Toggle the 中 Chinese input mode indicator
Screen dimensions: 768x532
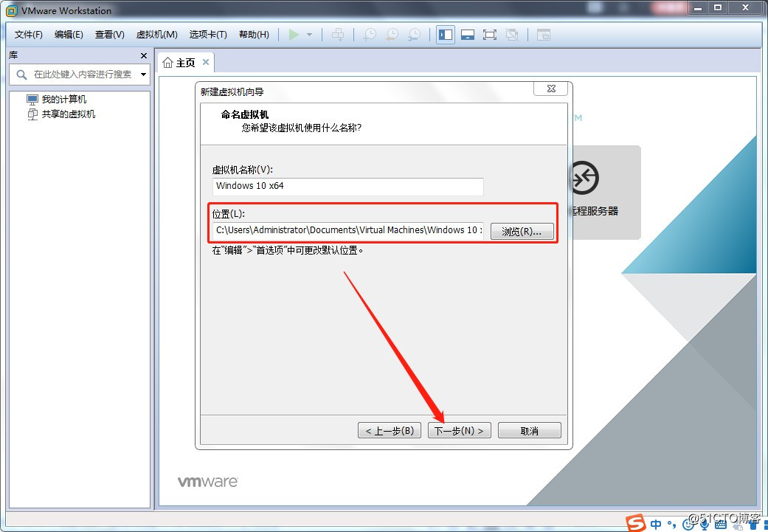657,524
